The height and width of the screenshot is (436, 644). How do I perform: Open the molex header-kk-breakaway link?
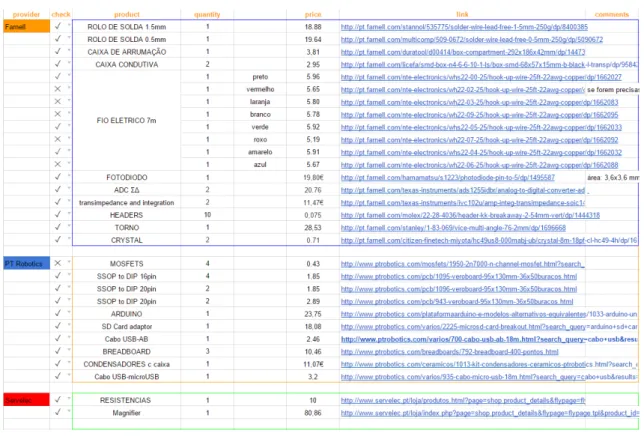click(470, 215)
